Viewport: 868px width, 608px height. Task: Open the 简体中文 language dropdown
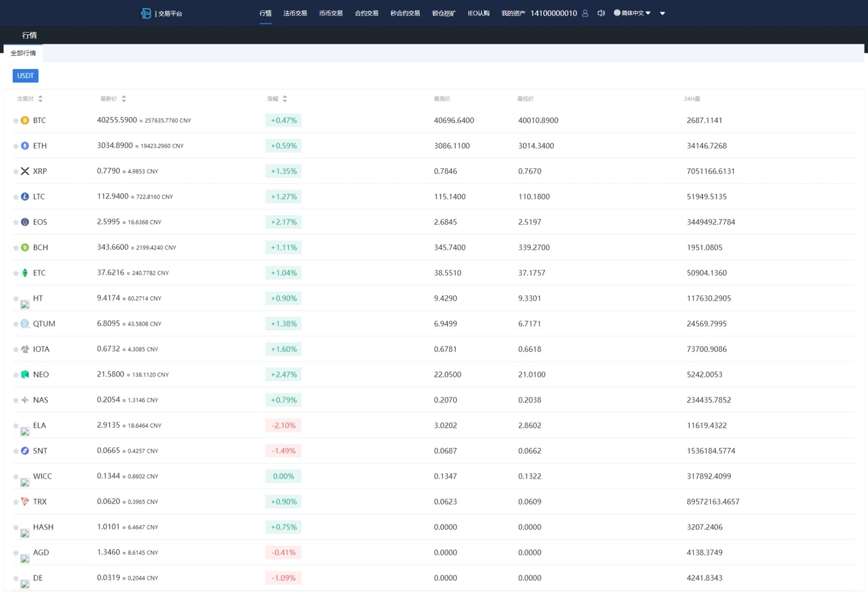pos(632,13)
